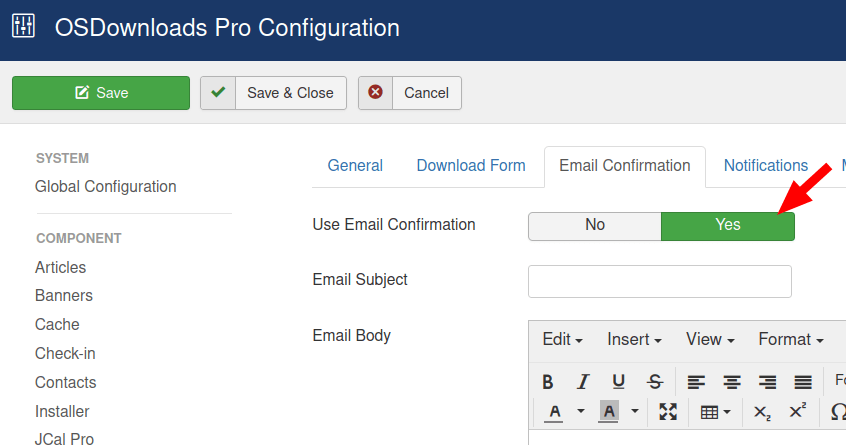Open the background color dropdown arrow
This screenshot has width=846, height=445.
click(x=635, y=412)
